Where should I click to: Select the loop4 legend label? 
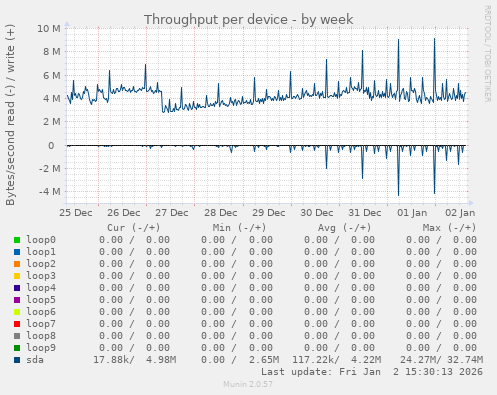coord(41,288)
